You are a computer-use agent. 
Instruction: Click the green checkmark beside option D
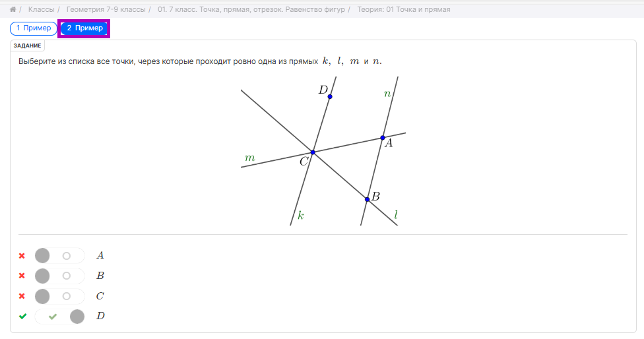22,316
